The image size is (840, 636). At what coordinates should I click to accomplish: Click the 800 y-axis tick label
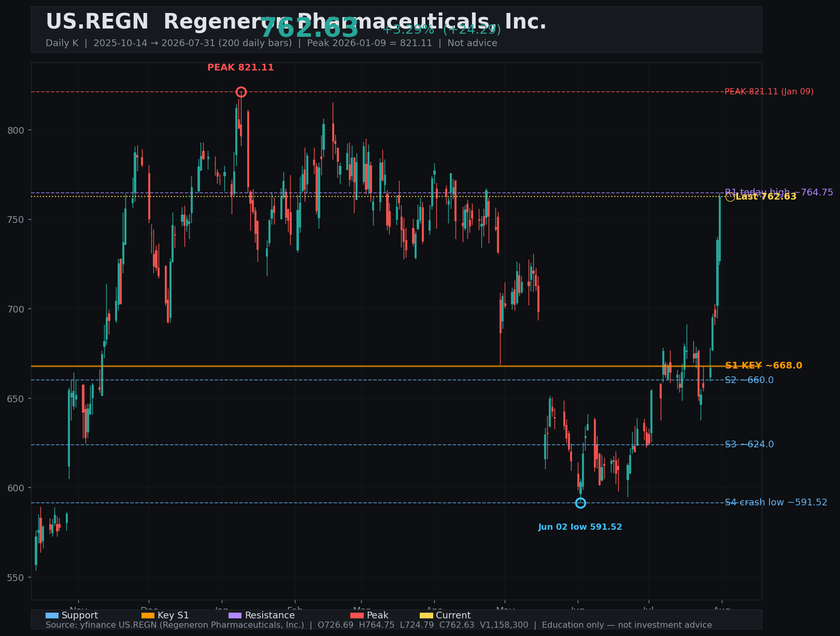pyautogui.click(x=16, y=130)
